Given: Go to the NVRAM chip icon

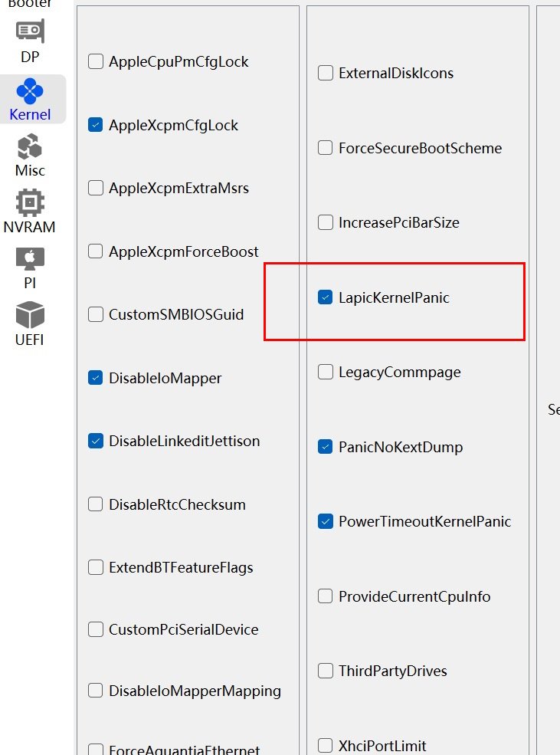Looking at the screenshot, I should [30, 203].
